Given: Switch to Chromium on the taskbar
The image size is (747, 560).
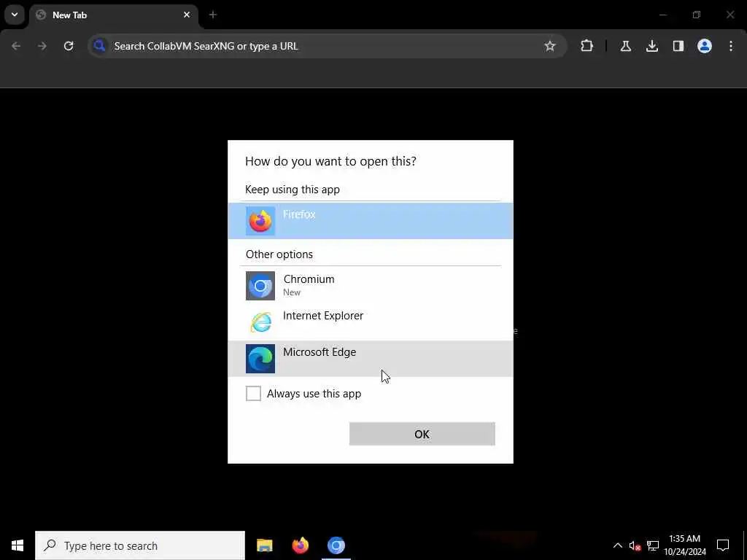Looking at the screenshot, I should [x=336, y=545].
